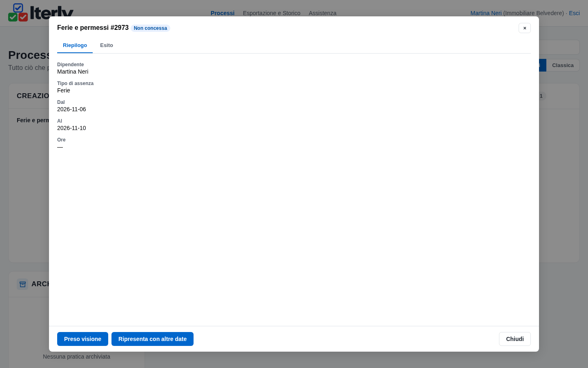Switch to the Esito tab

coord(107,45)
